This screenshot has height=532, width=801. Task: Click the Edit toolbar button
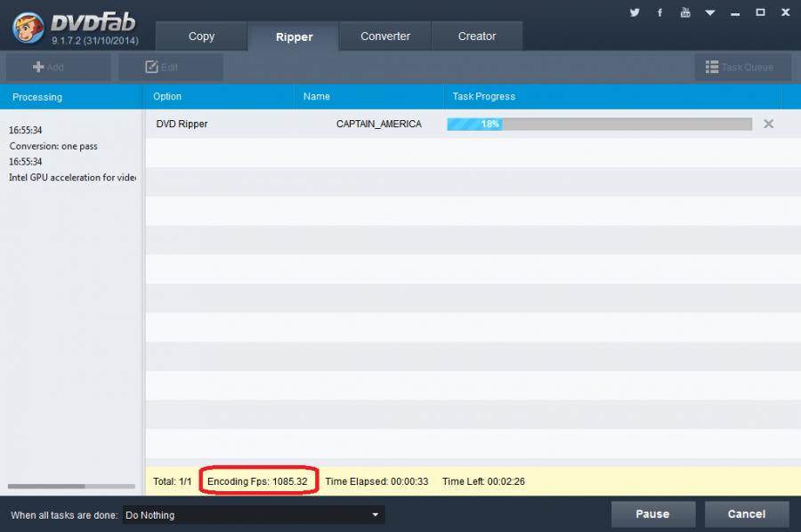click(x=171, y=67)
